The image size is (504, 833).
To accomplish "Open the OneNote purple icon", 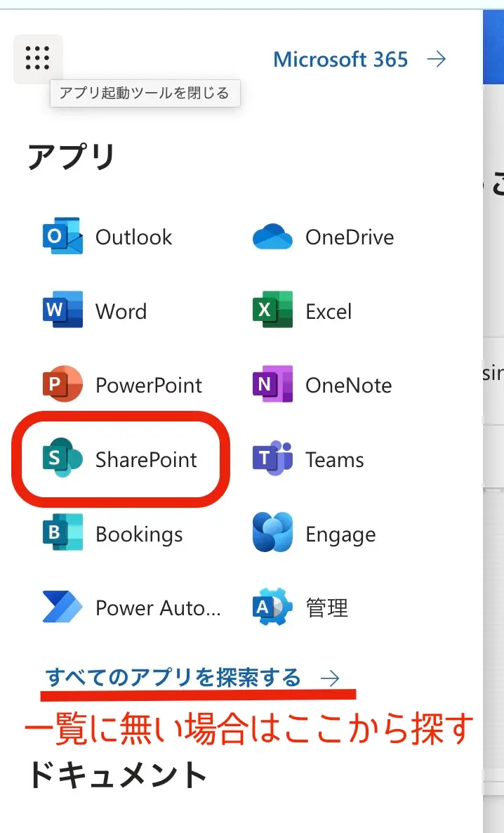I will pyautogui.click(x=272, y=385).
